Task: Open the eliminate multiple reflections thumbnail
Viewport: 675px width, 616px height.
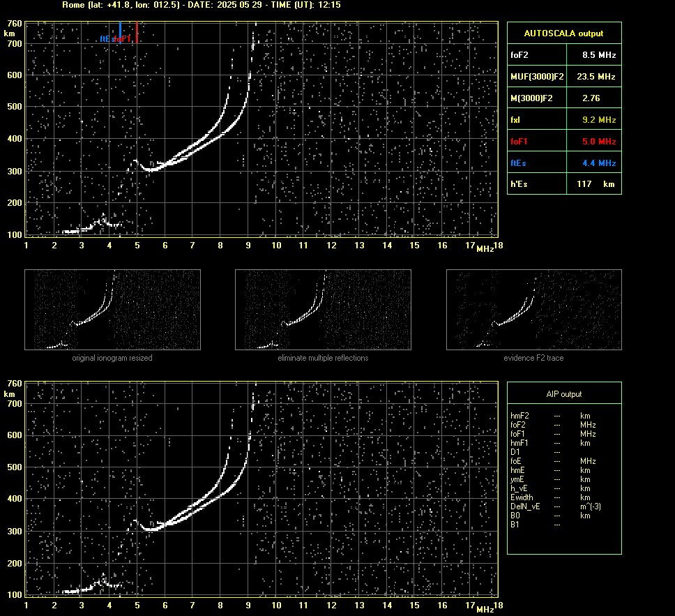Action: 323,310
